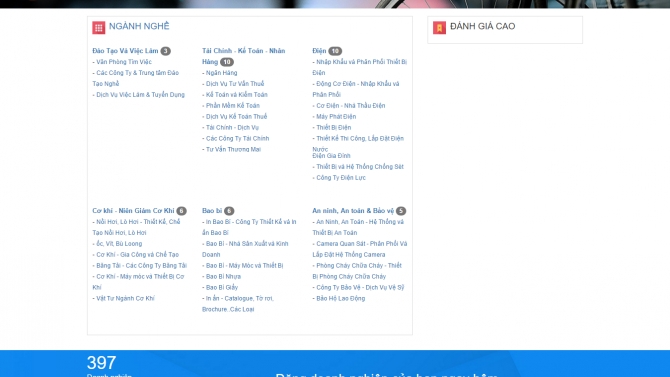The image size is (670, 377).
Task: Open Tài Chính - Kế Toán - Ngân Hàng category
Action: (x=244, y=56)
